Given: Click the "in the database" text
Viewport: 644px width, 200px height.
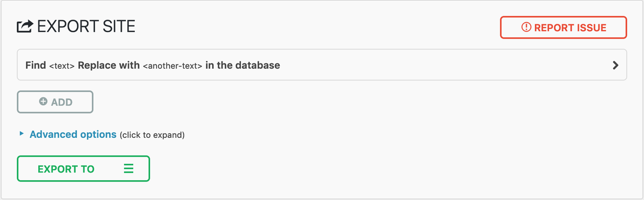Looking at the screenshot, I should (242, 65).
